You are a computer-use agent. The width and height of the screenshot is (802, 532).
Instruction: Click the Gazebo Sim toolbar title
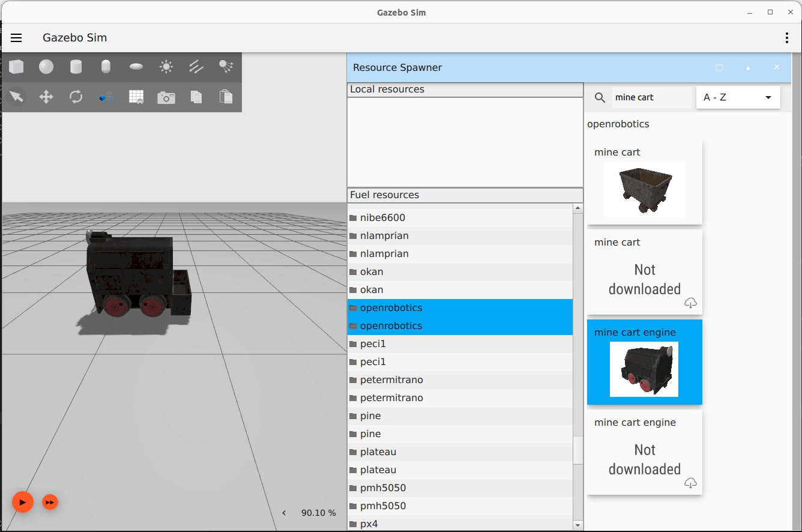click(75, 38)
